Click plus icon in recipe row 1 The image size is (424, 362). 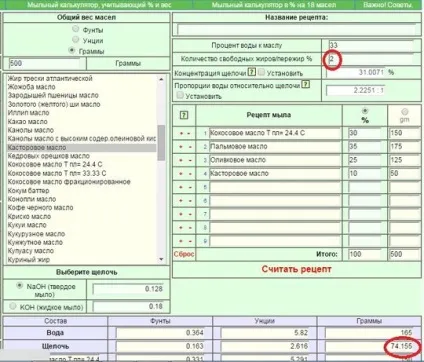[181, 133]
